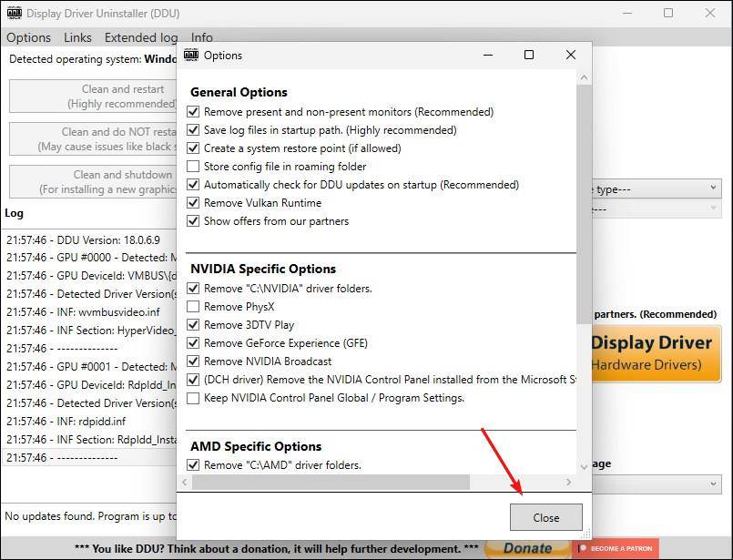Expand the second device selector combo box
Viewport: 733px width, 560px height.
point(711,208)
